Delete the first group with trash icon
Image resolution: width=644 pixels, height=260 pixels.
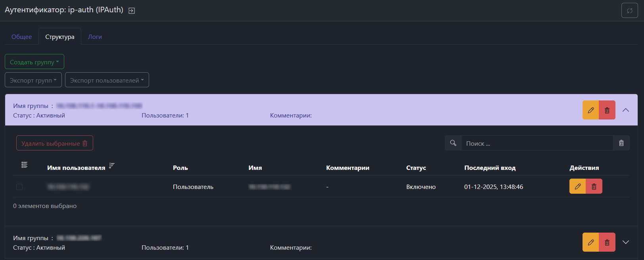click(607, 110)
